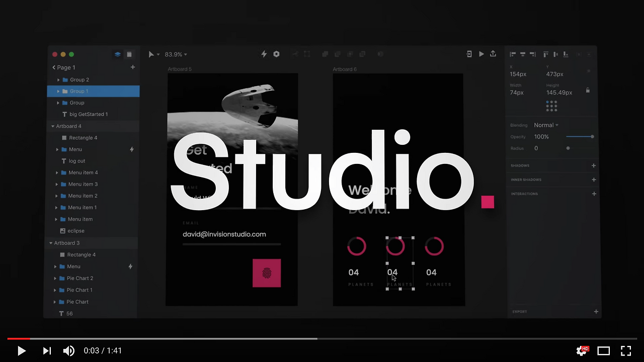Switch to the Layers panel icon

[x=117, y=54]
